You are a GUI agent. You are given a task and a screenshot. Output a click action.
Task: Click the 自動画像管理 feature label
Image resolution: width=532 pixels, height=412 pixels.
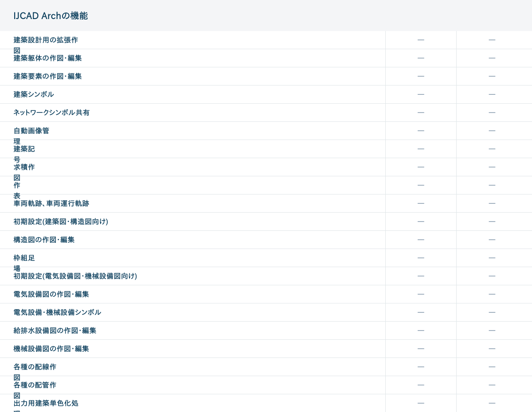click(x=31, y=131)
